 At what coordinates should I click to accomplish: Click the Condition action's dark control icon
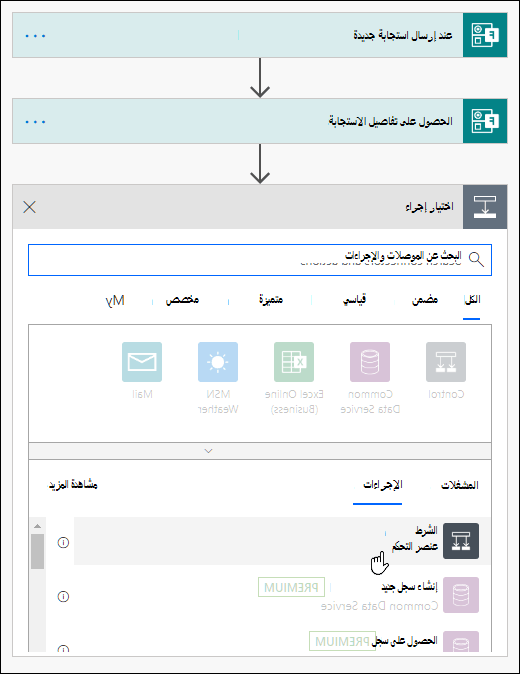[461, 541]
